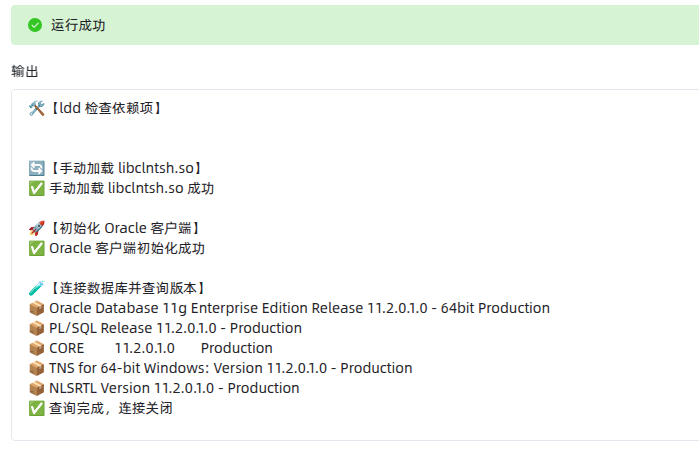
Task: Click the 【ldd 检查依赖项】 heading text
Action: coord(105,108)
